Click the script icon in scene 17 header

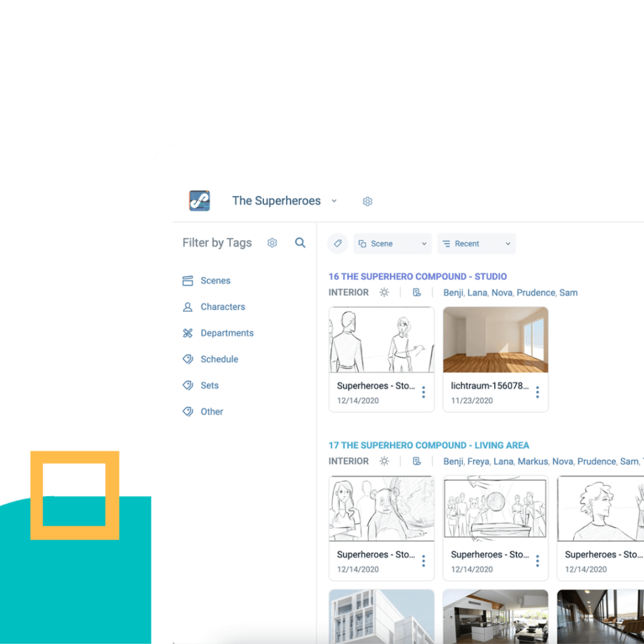(416, 461)
